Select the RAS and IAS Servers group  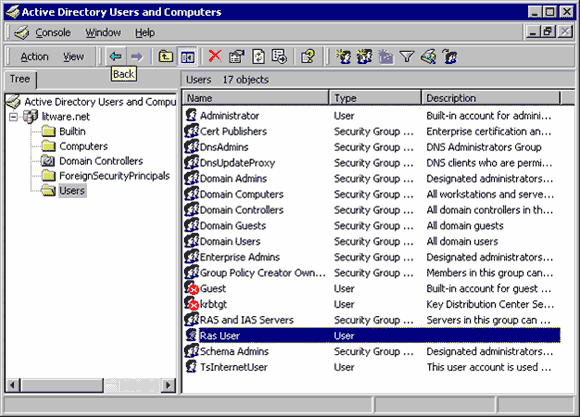(246, 320)
